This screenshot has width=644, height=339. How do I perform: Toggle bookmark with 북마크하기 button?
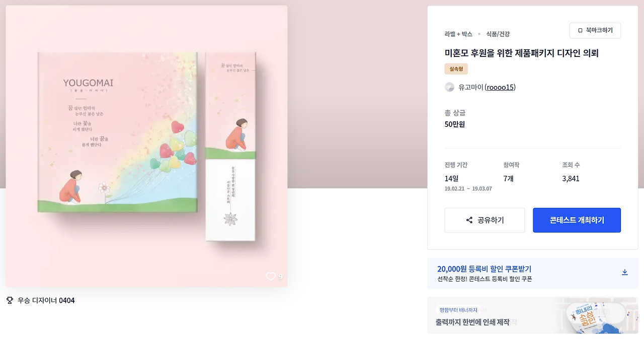click(x=595, y=31)
